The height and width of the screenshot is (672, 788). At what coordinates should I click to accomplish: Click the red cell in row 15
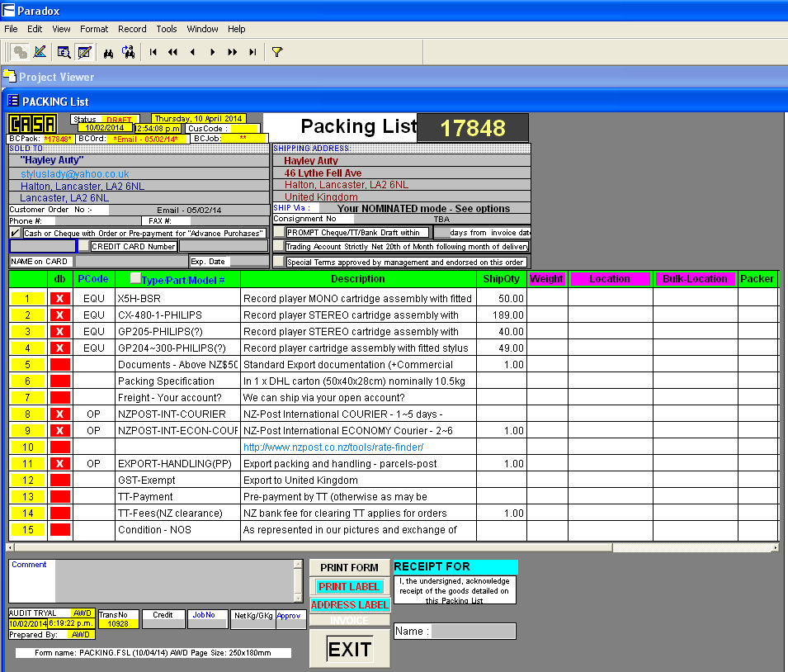tap(59, 530)
